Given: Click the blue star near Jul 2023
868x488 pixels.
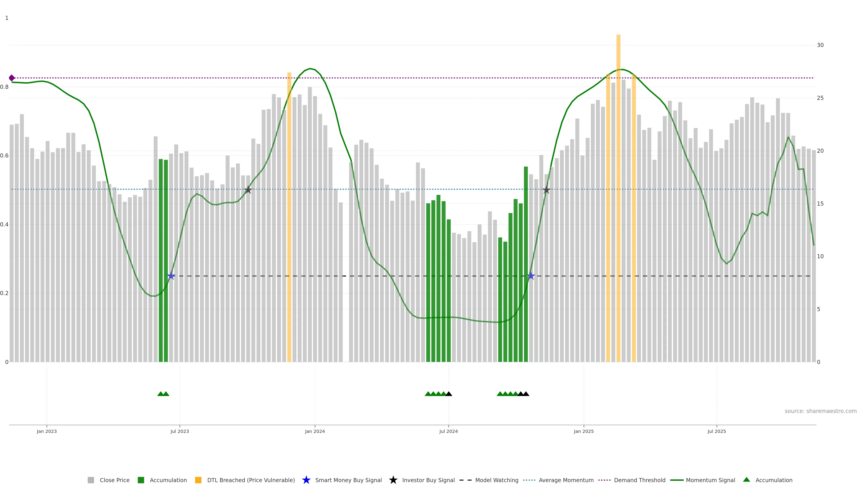Looking at the screenshot, I should pos(171,276).
